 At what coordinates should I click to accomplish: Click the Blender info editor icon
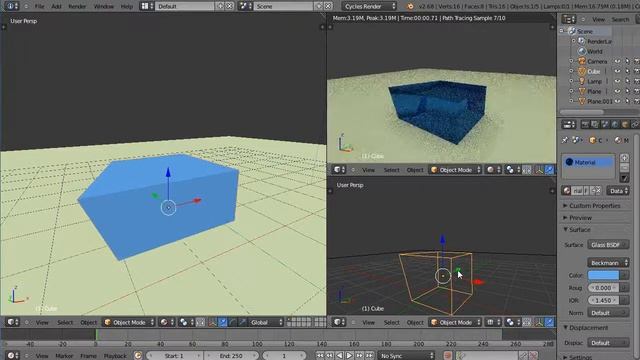(x=11, y=6)
